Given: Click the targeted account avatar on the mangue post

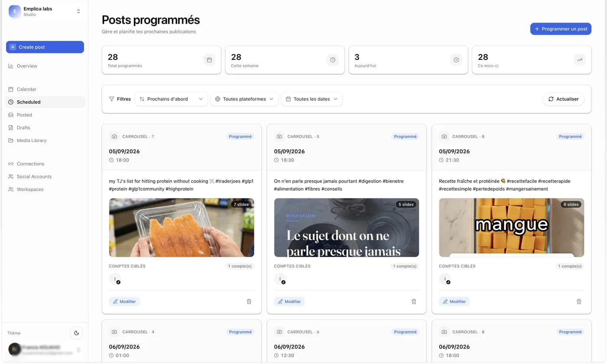Looking at the screenshot, I should pyautogui.click(x=445, y=279).
